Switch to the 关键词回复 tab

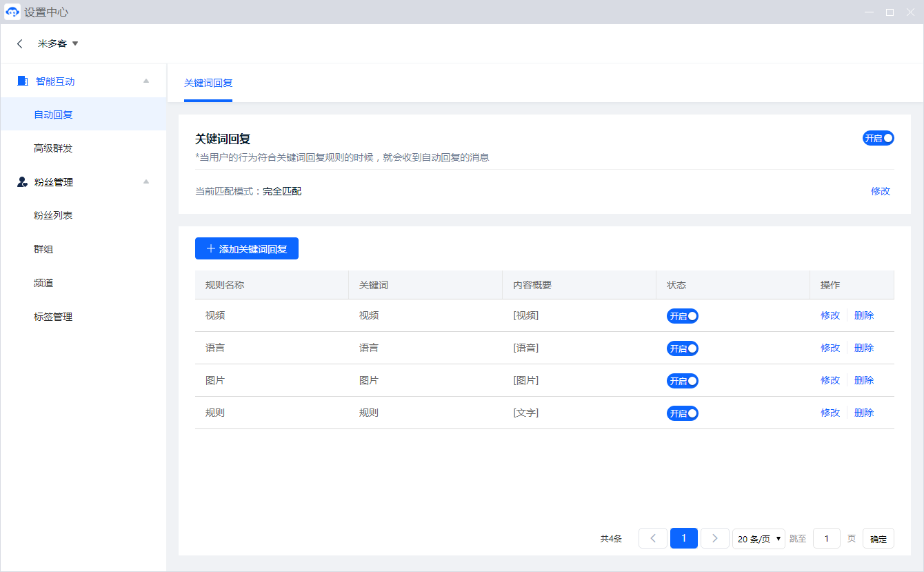coord(208,83)
